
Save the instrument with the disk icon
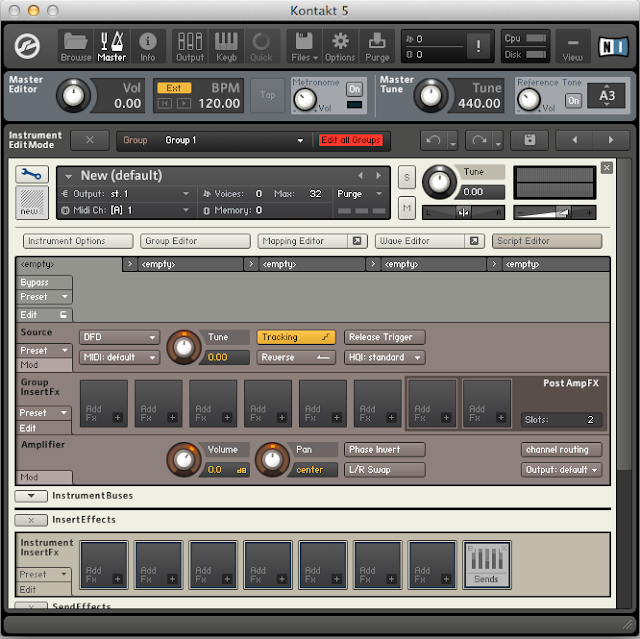tap(530, 140)
